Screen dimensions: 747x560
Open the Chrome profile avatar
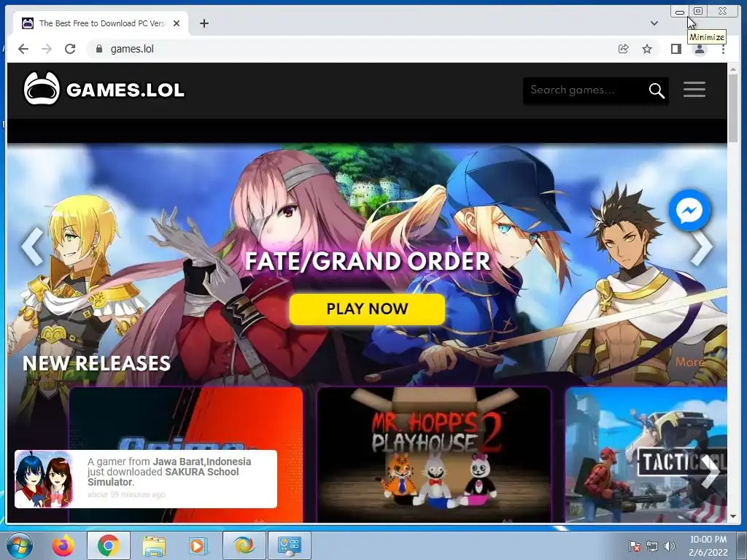tap(700, 49)
